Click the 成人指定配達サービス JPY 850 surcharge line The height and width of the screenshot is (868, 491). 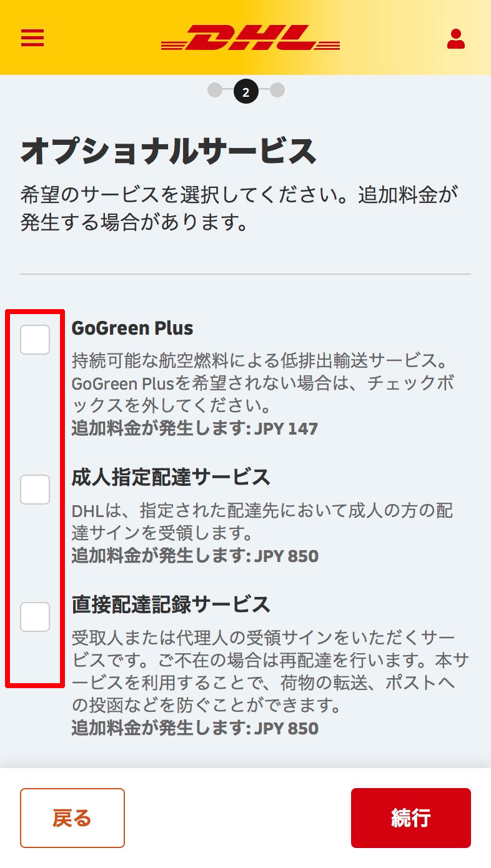195,556
